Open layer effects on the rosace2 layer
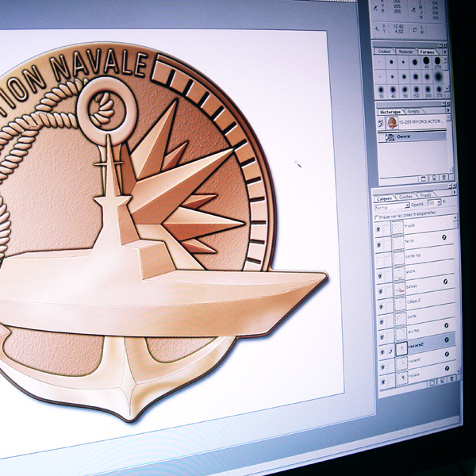Viewport: 476px width, 476px height. coord(447,340)
